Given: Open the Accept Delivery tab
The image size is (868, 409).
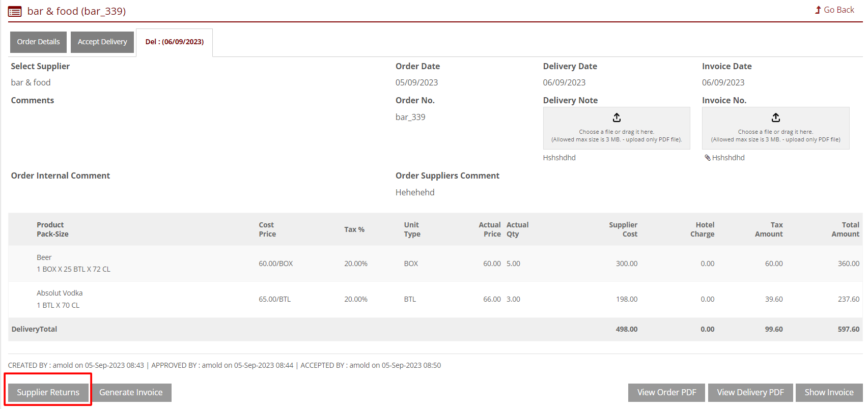Looking at the screenshot, I should point(102,42).
